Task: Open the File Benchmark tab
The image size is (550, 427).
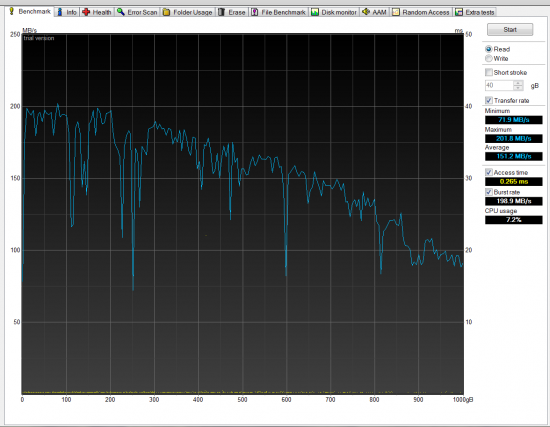Action: click(x=279, y=12)
